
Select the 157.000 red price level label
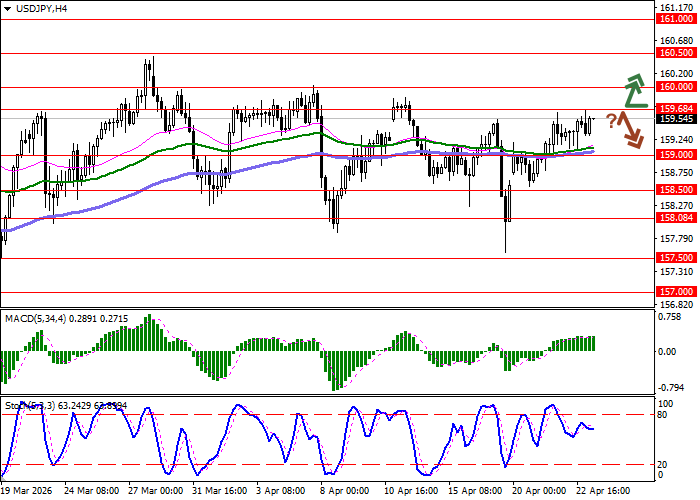pos(676,292)
